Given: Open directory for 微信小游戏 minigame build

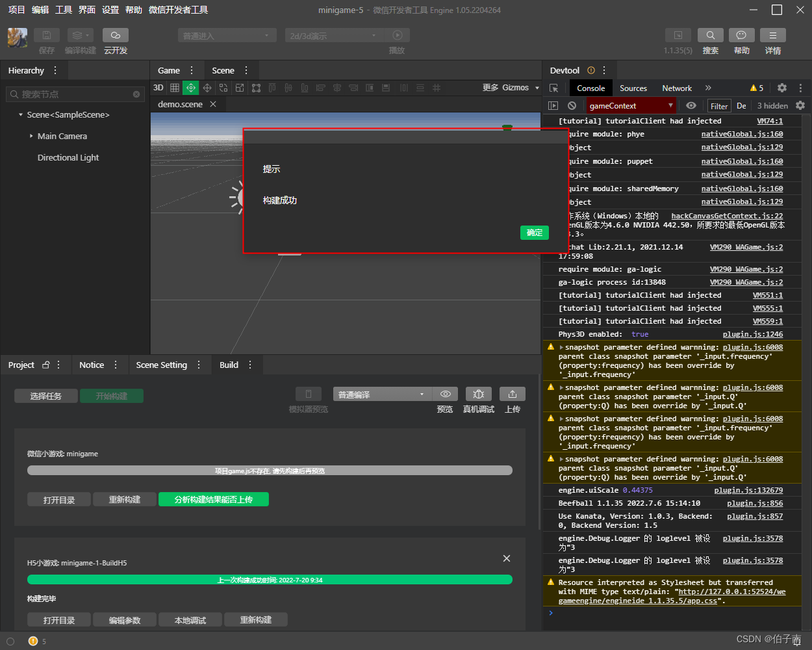Looking at the screenshot, I should point(59,499).
